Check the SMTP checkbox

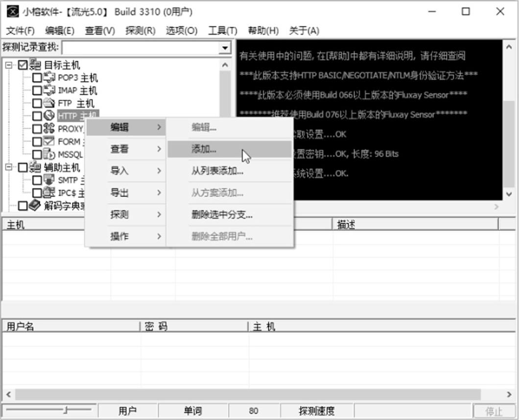[x=37, y=180]
